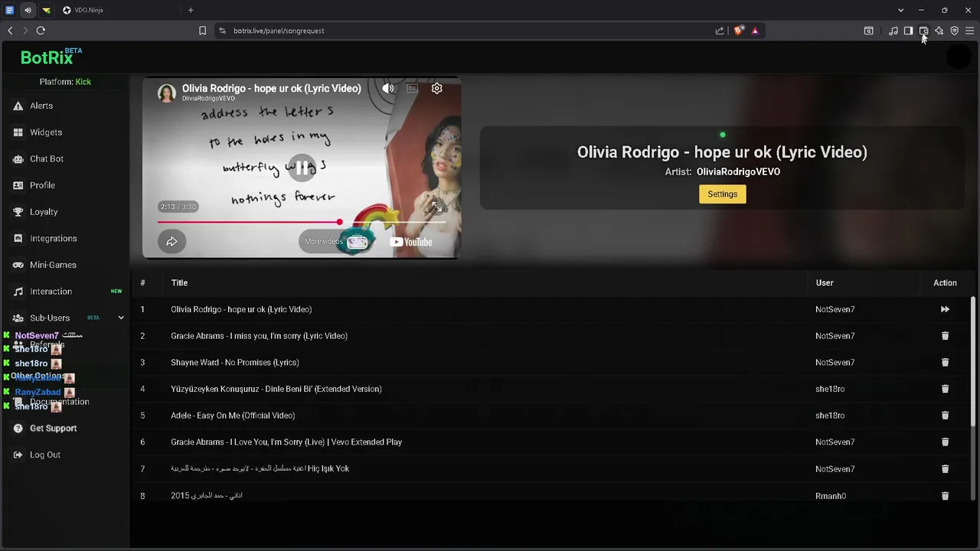Open the Alerts icon in the sidebar

click(x=18, y=106)
